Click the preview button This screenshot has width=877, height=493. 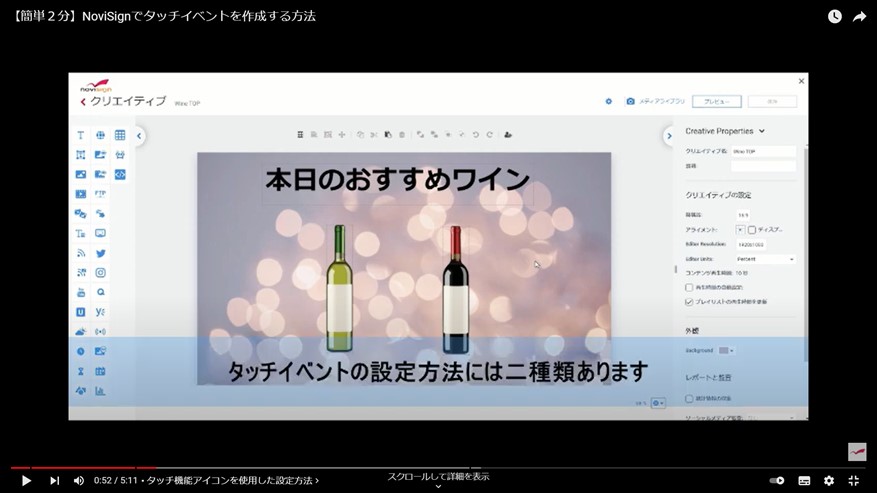pyautogui.click(x=716, y=101)
